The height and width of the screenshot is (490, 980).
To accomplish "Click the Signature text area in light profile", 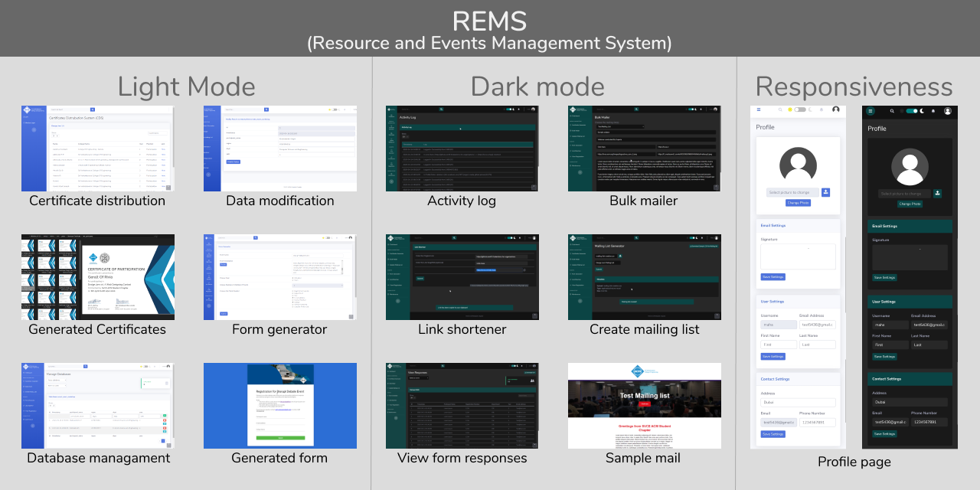I will point(798,256).
